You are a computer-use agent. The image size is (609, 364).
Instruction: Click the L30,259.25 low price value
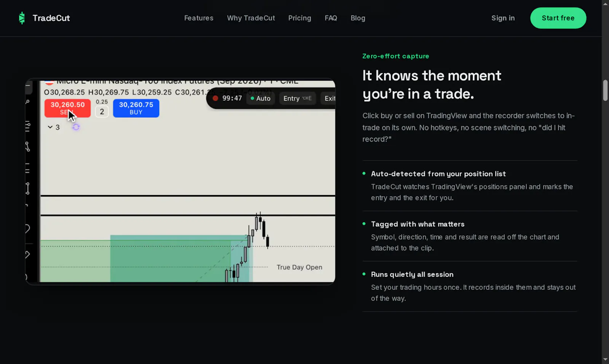click(x=152, y=92)
